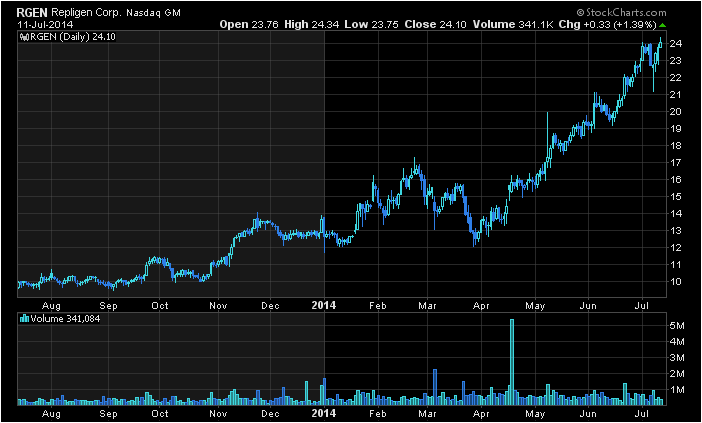Click the 24 price axis label

[x=676, y=43]
